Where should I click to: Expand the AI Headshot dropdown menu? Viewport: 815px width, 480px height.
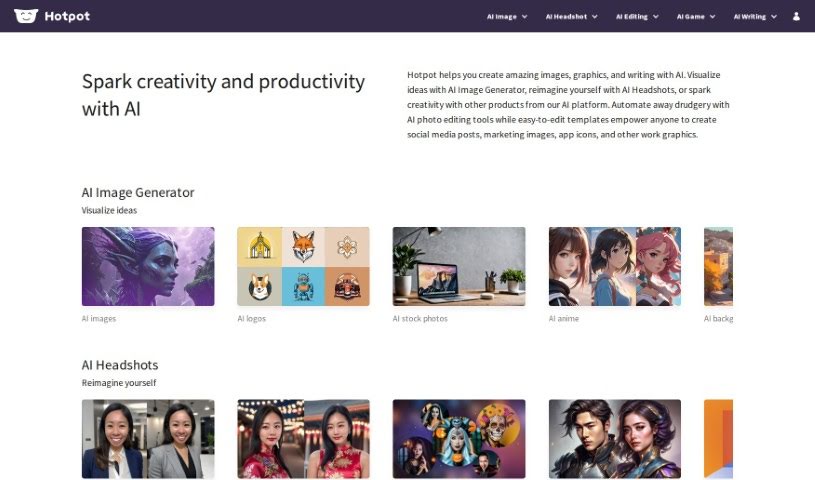571,17
